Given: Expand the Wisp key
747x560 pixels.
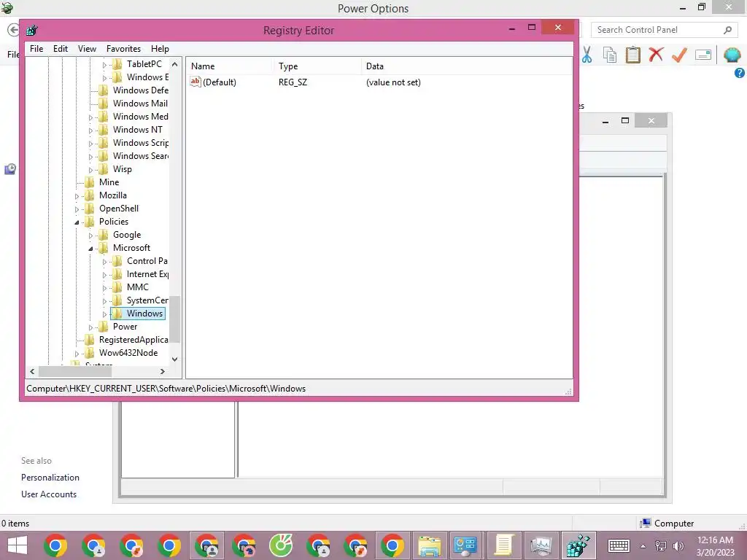Looking at the screenshot, I should point(90,170).
